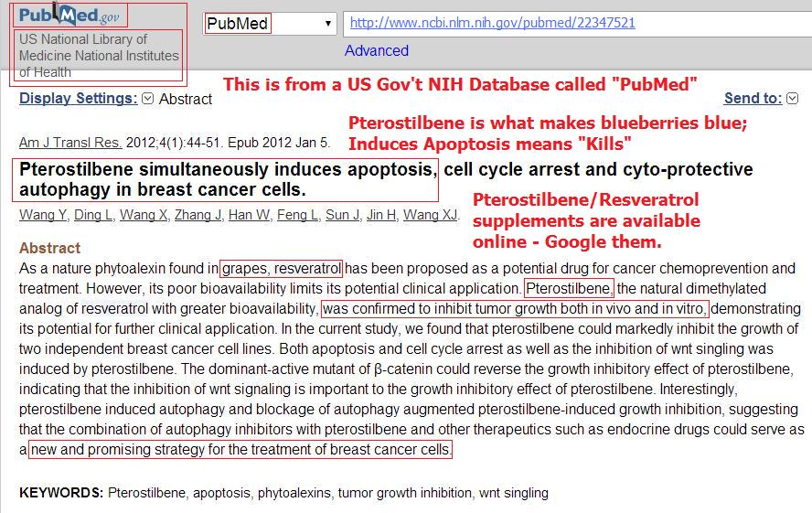
Task: Expand the Send to arrow icon
Action: [792, 99]
